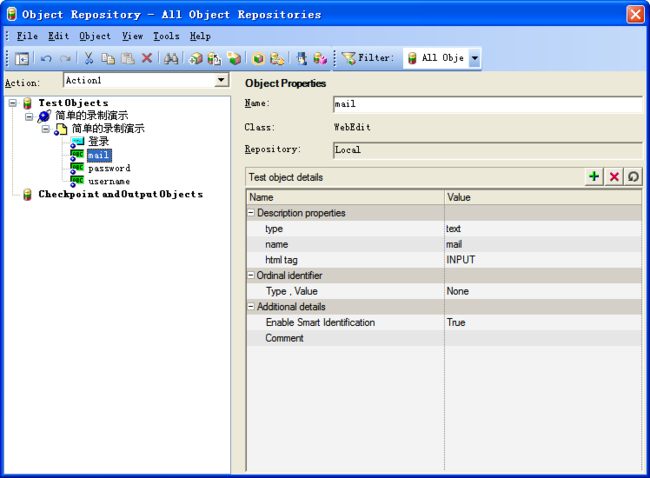
Task: Select the username object in tree
Action: pos(109,181)
